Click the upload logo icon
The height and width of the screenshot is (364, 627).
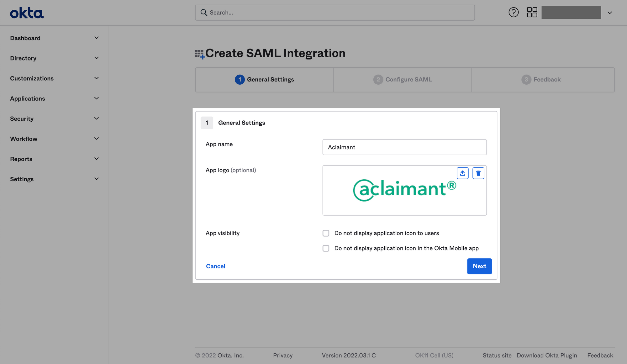(x=463, y=173)
